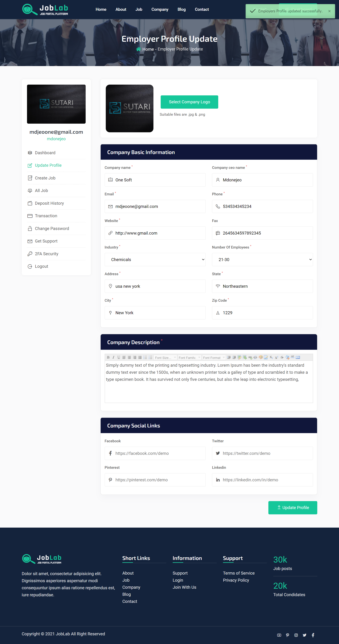Click the Twitter icon in the footer
This screenshot has height=644, width=339.
(x=305, y=635)
